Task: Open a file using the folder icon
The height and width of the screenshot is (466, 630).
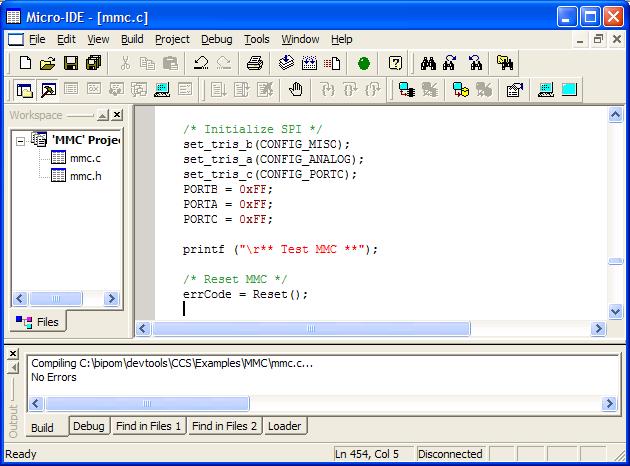Action: (x=48, y=63)
